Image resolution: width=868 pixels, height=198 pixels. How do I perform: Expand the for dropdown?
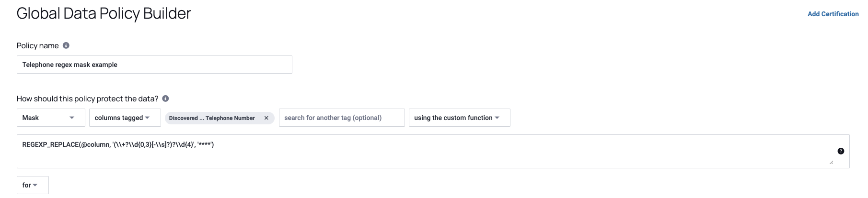[x=30, y=185]
